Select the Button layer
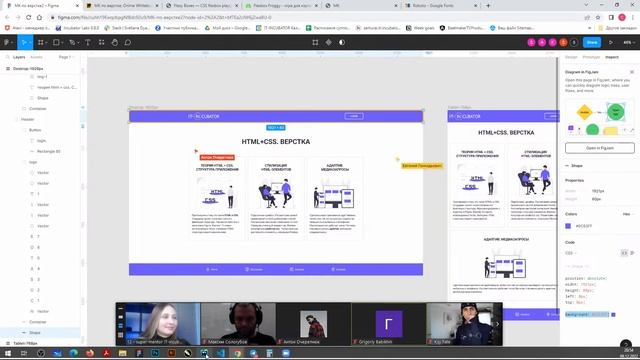The width and height of the screenshot is (640, 360). tap(35, 130)
